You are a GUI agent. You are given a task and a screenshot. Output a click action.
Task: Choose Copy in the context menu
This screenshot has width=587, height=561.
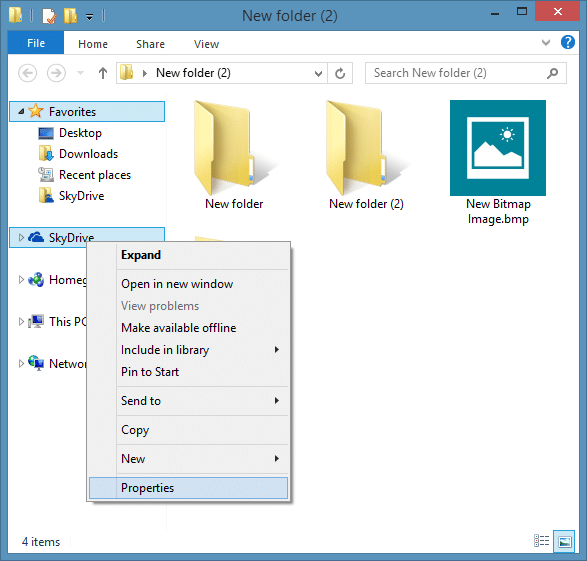click(x=189, y=430)
